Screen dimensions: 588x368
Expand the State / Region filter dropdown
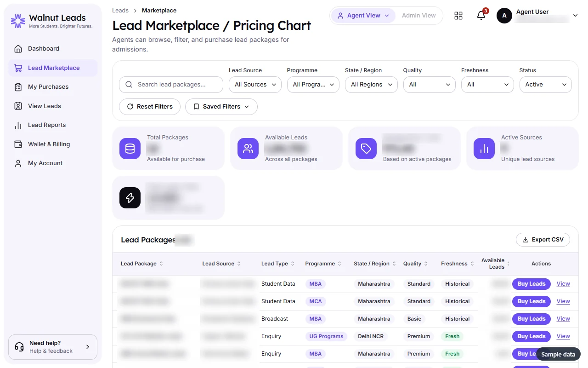pos(371,85)
